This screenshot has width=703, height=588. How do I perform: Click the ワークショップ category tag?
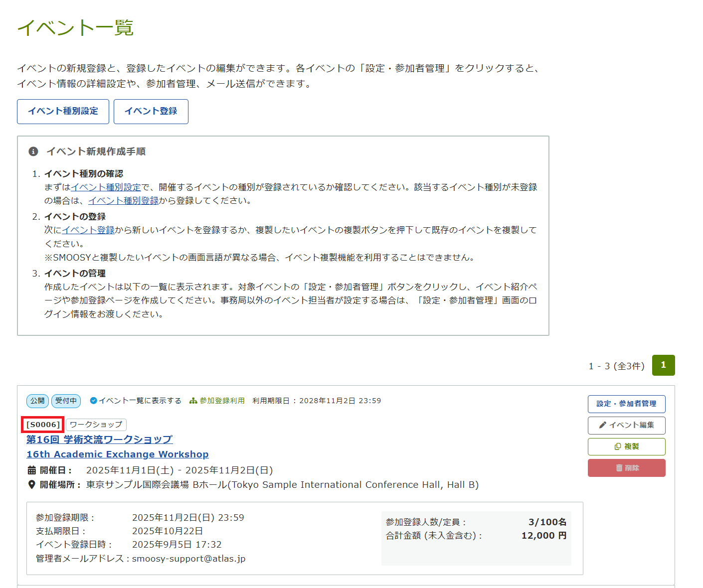[96, 425]
